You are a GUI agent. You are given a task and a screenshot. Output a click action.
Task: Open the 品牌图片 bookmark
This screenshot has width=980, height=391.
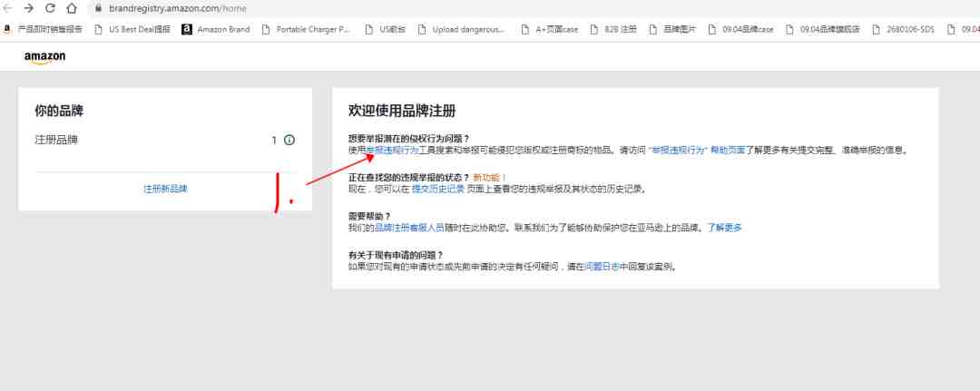pyautogui.click(x=671, y=29)
